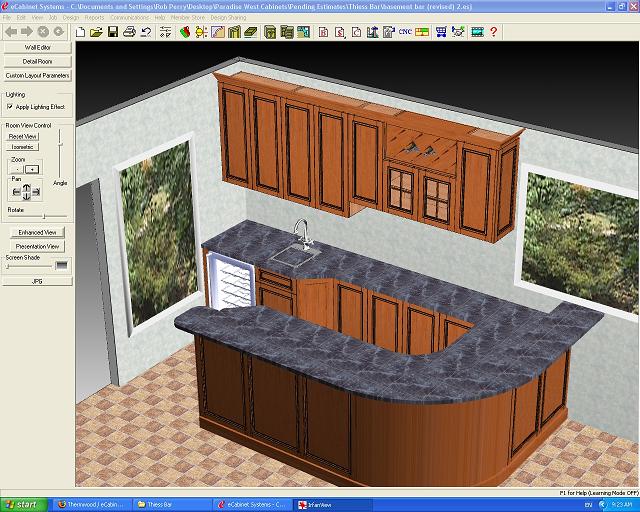
Task: Open the Design Sharing menu
Action: tap(228, 18)
